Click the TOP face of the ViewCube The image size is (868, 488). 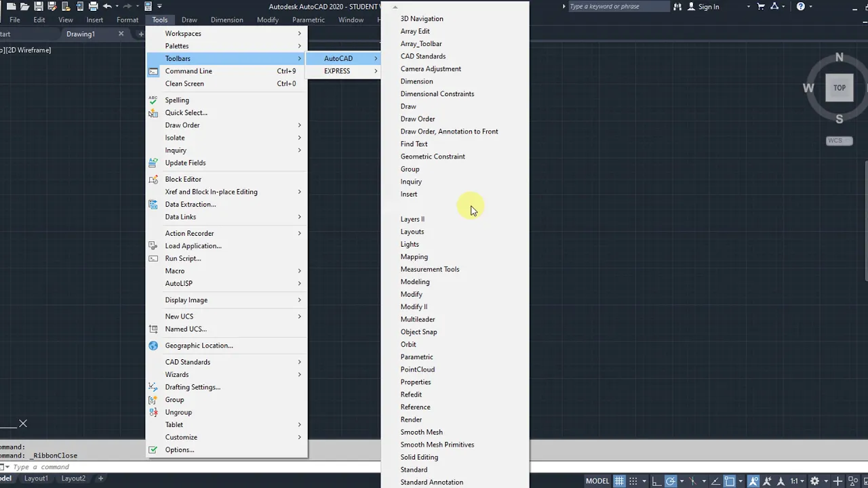tap(840, 87)
